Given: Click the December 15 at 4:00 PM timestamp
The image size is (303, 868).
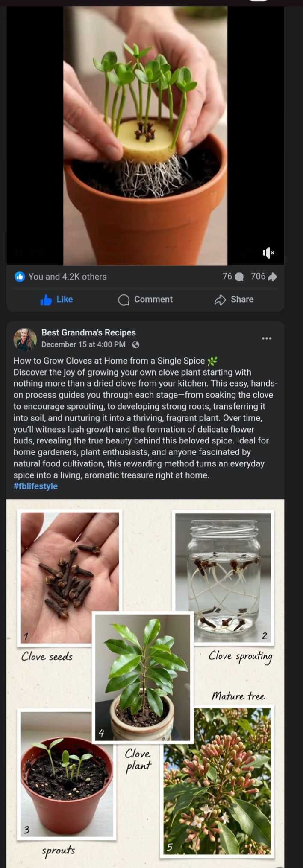Looking at the screenshot, I should [x=83, y=344].
